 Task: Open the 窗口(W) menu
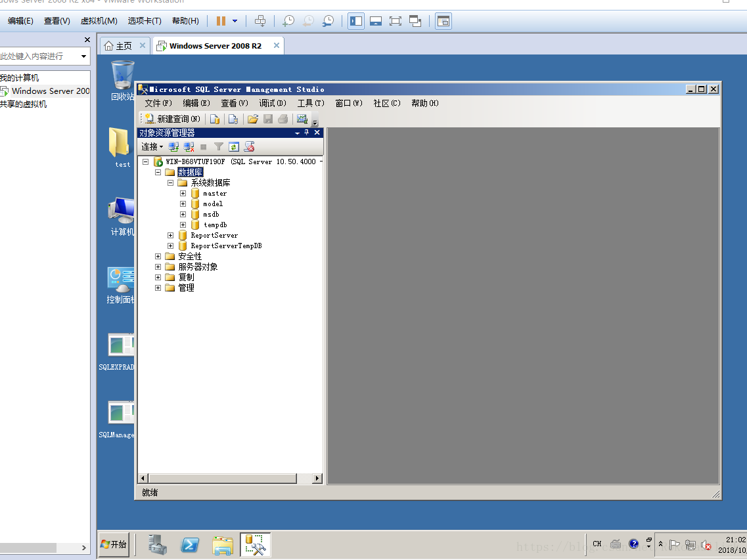pyautogui.click(x=349, y=103)
